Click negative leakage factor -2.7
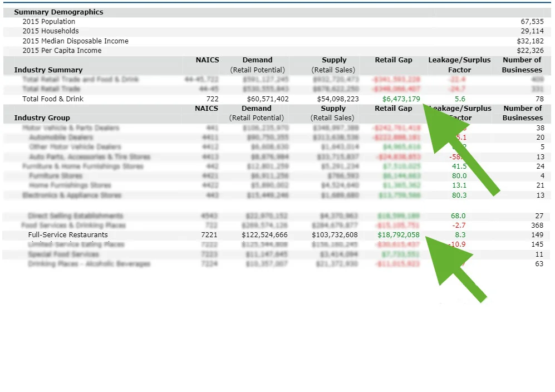 point(459,226)
